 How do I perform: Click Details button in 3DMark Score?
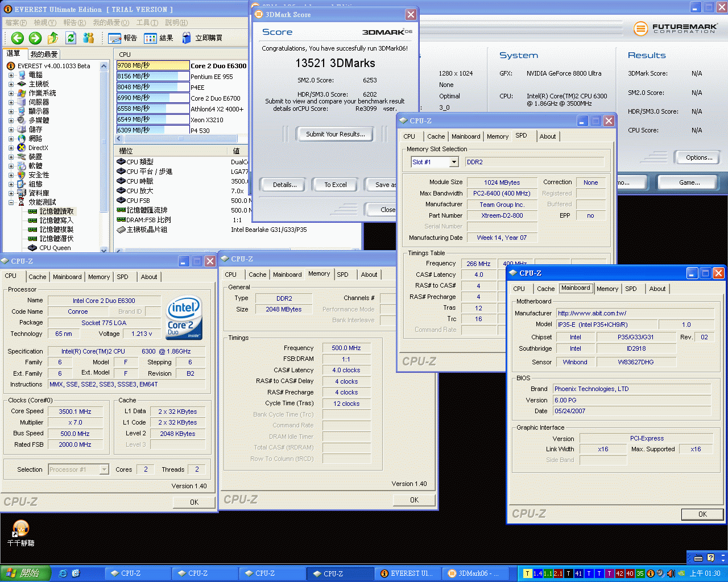point(285,185)
